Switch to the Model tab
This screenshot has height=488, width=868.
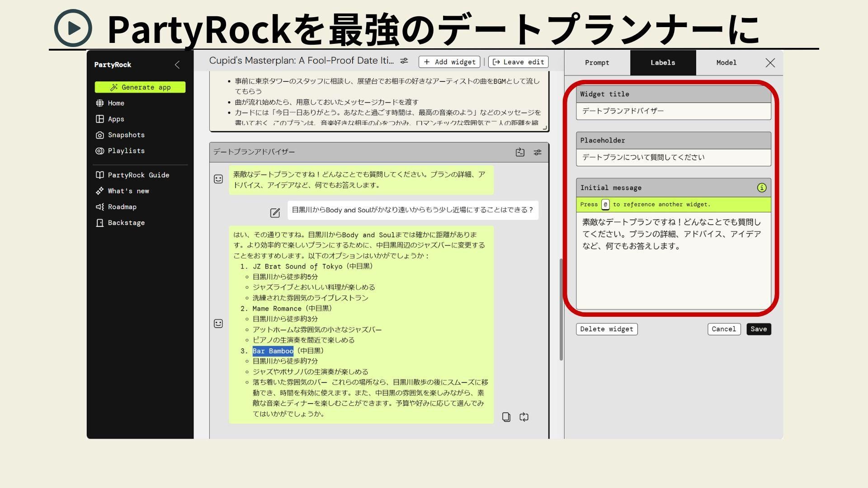(x=726, y=63)
